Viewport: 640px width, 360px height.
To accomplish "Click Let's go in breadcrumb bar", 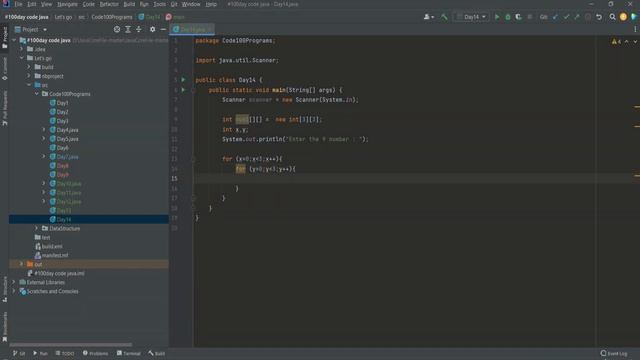I will [x=63, y=17].
